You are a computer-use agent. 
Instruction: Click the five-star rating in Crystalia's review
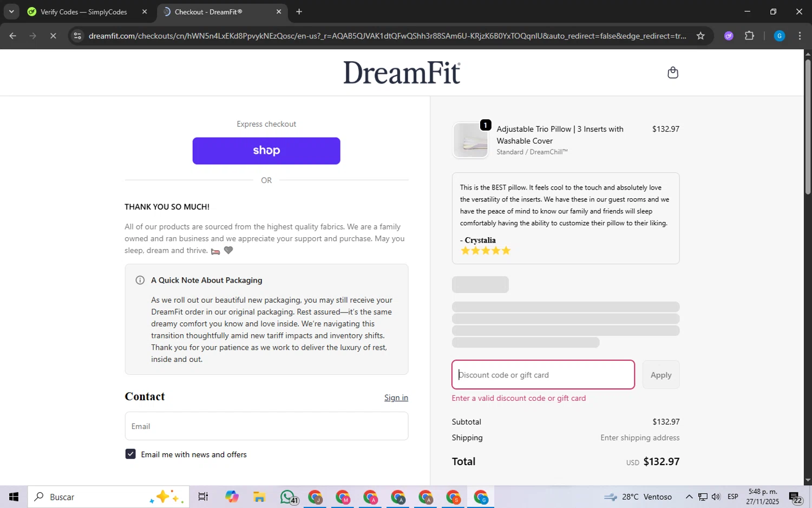(x=486, y=251)
